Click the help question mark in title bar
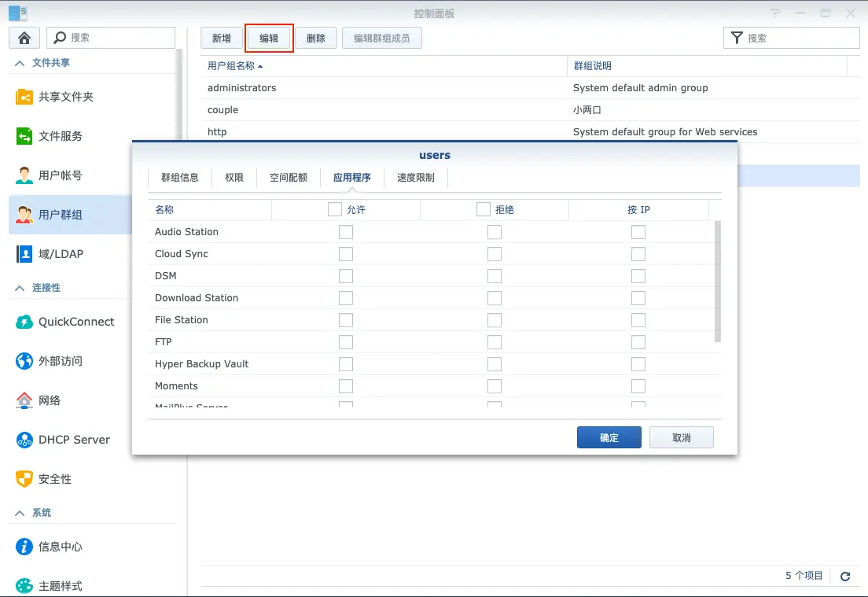868x597 pixels. point(775,13)
